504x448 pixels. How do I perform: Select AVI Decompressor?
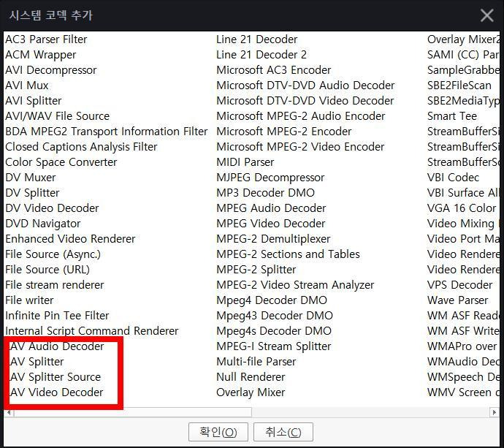click(51, 70)
